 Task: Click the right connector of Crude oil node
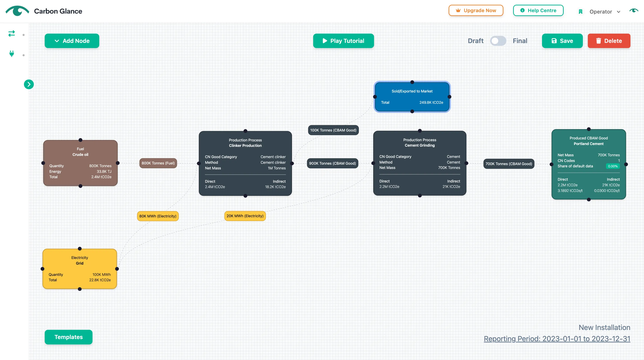[118, 163]
